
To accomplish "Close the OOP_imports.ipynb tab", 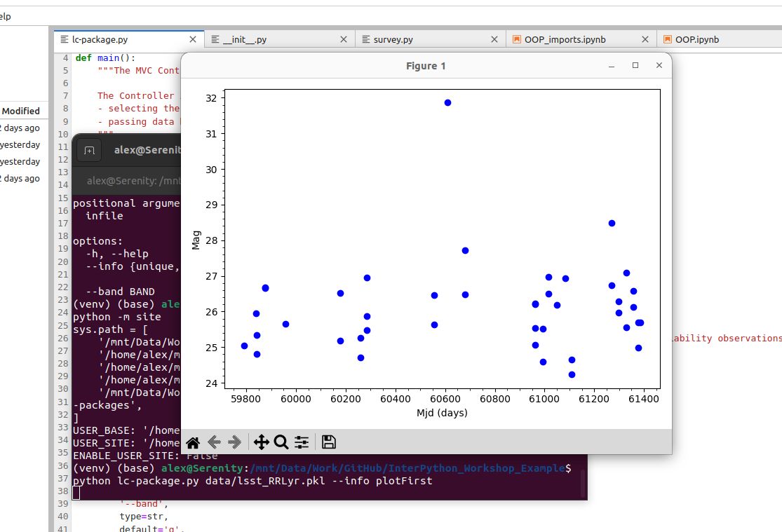I will point(645,39).
